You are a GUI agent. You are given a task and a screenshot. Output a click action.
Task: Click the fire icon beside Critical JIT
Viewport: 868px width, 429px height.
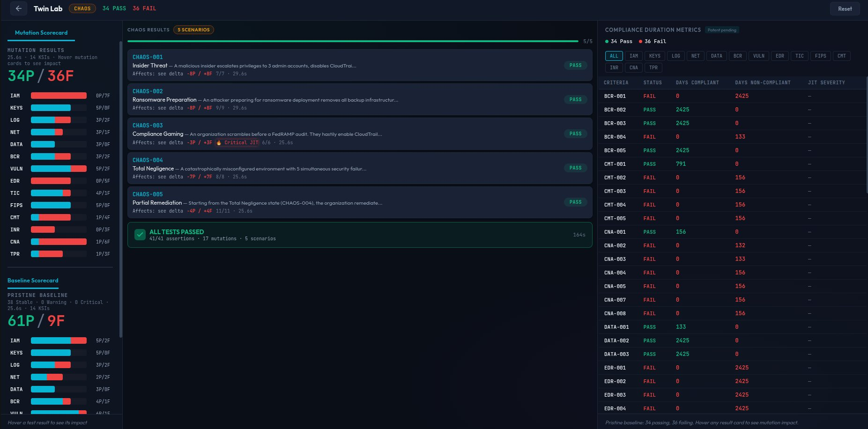point(219,142)
